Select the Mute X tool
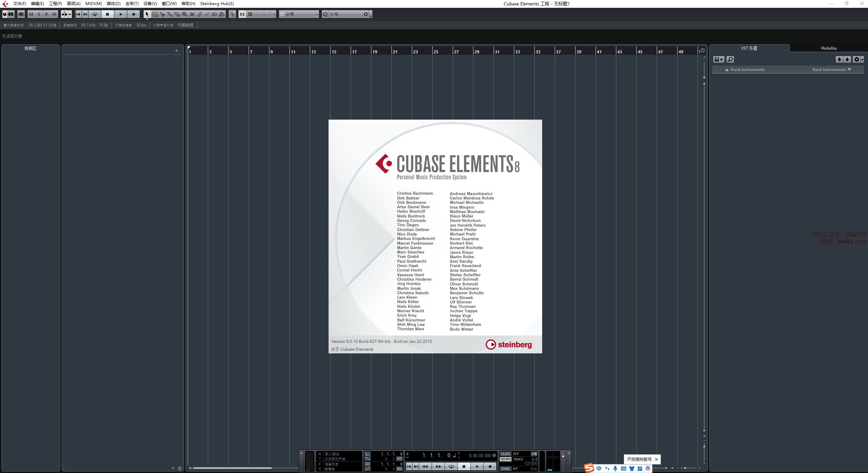Screen dimensions: 868x473 [x=192, y=14]
